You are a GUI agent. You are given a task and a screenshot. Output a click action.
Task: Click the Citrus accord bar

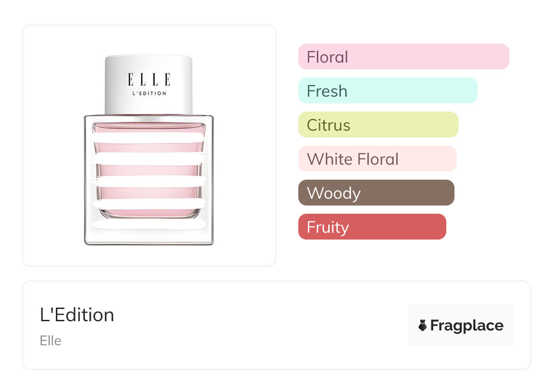pos(378,125)
